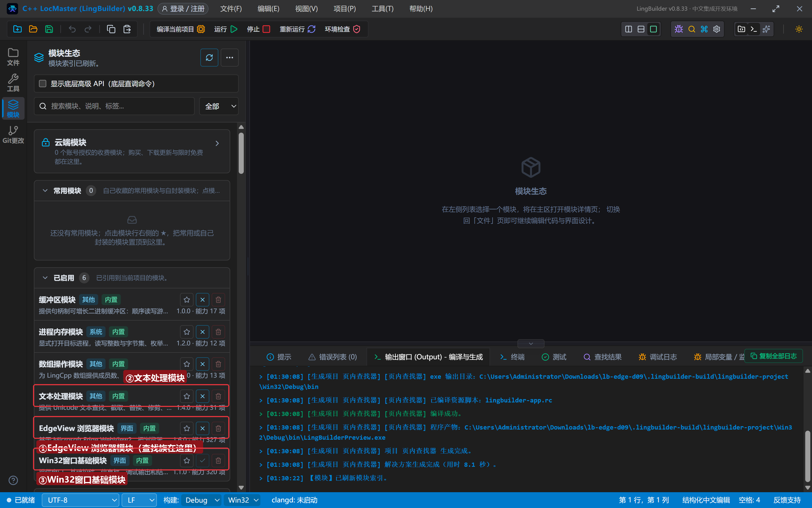Switch to split-vertical layout view
The height and width of the screenshot is (508, 812).
point(628,29)
